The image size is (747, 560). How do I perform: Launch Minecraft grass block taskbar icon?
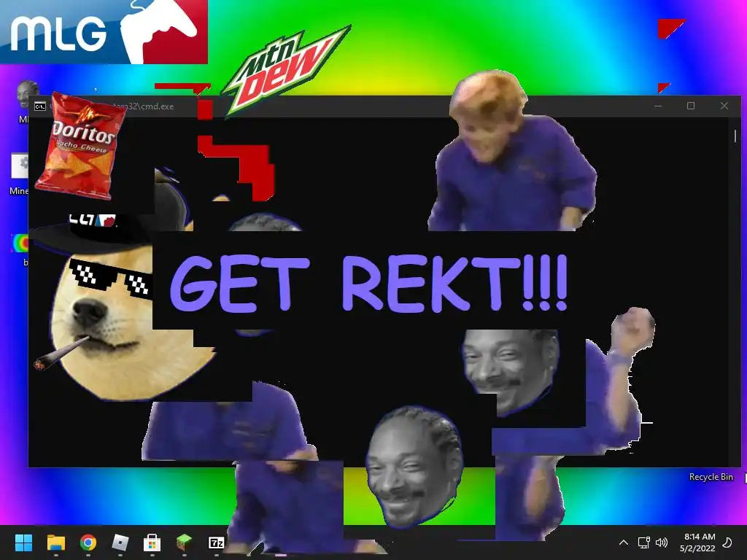(184, 542)
